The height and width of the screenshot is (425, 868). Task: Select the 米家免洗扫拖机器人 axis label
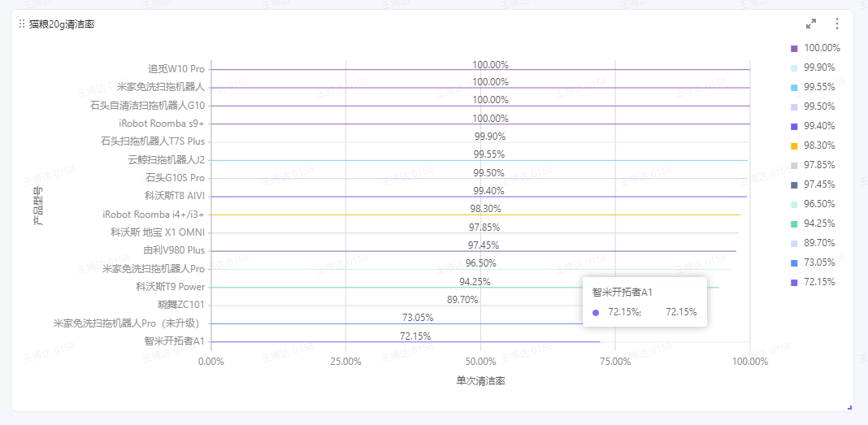click(x=161, y=88)
